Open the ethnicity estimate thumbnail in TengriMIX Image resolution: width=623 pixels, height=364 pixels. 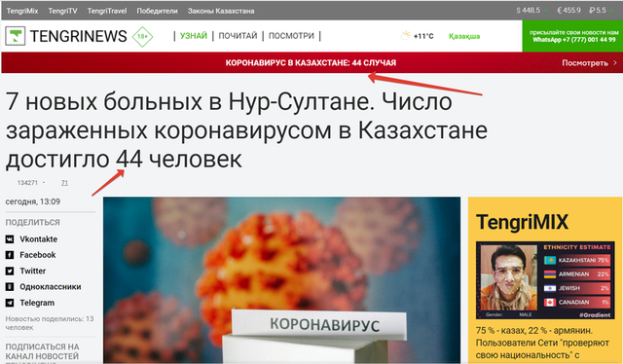point(545,280)
